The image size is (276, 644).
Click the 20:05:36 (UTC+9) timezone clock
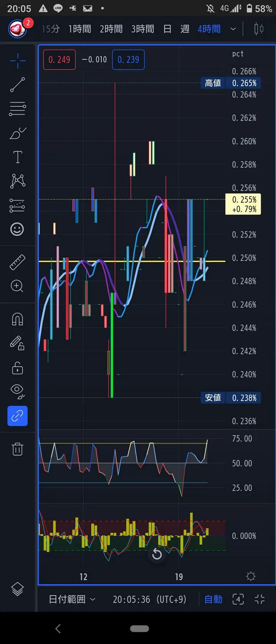[x=149, y=599]
